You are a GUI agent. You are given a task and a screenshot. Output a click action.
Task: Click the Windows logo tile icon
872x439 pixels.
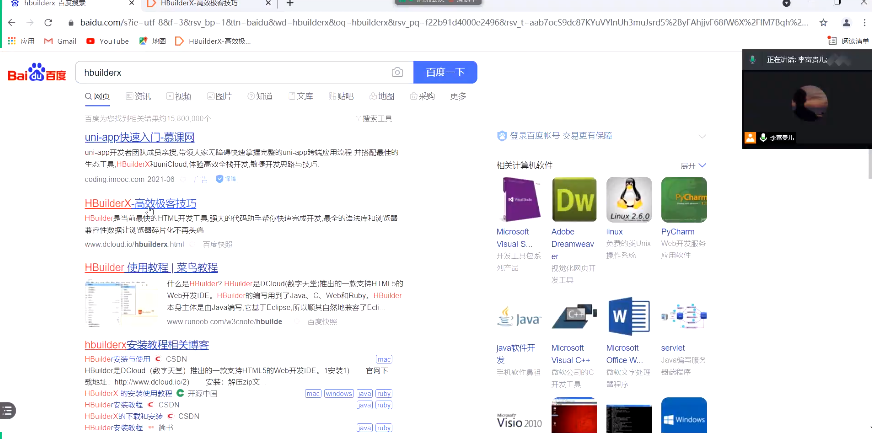click(684, 416)
